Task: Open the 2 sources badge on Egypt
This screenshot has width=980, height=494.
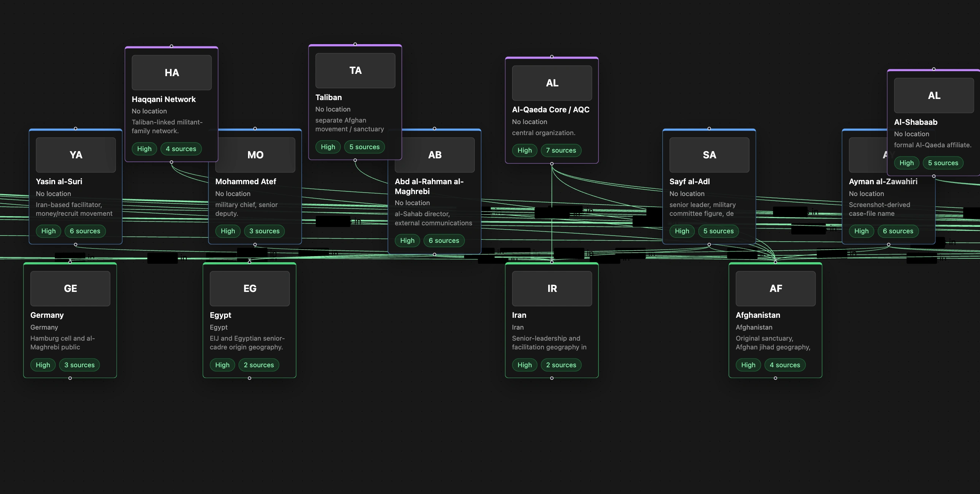Action: click(259, 365)
